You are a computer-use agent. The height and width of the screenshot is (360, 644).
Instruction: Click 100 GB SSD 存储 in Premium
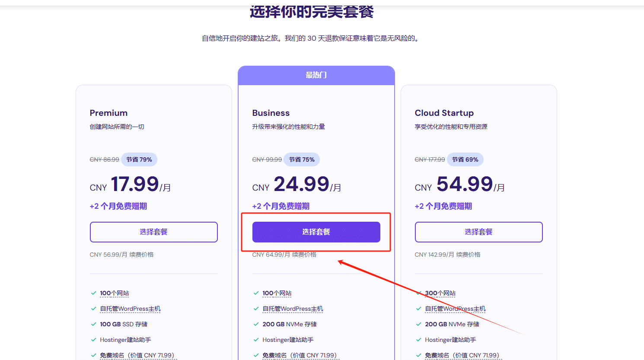tap(124, 324)
